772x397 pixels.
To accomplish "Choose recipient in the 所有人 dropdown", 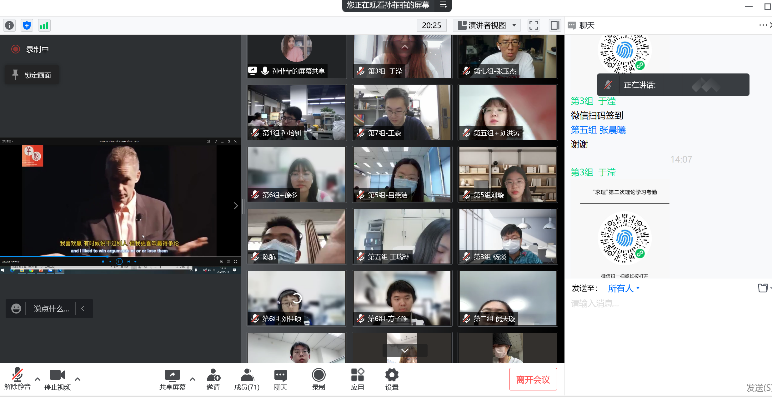I will (623, 288).
